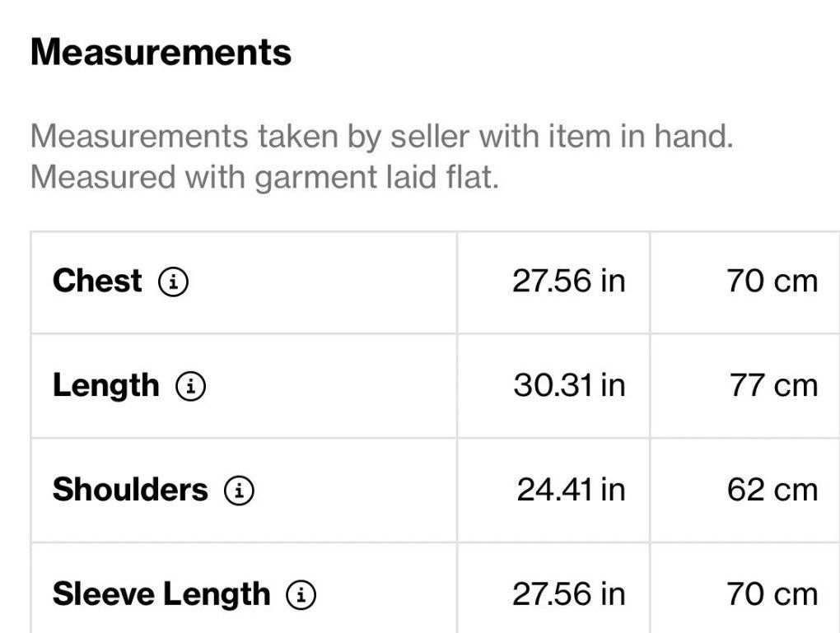This screenshot has height=633, width=840.
Task: Click the 62 cm Shoulders value
Action: tap(772, 490)
